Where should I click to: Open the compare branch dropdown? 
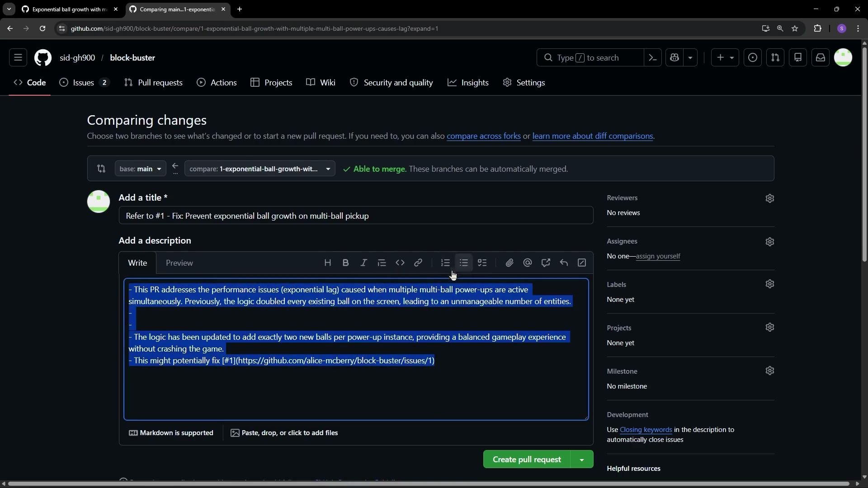[260, 169]
